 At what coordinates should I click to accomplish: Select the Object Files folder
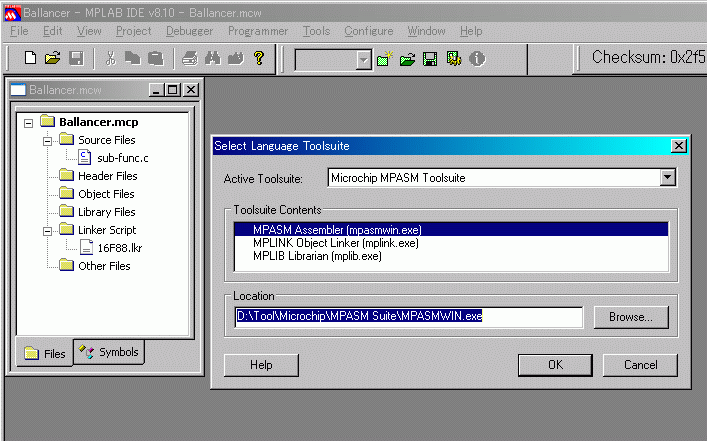click(x=106, y=194)
